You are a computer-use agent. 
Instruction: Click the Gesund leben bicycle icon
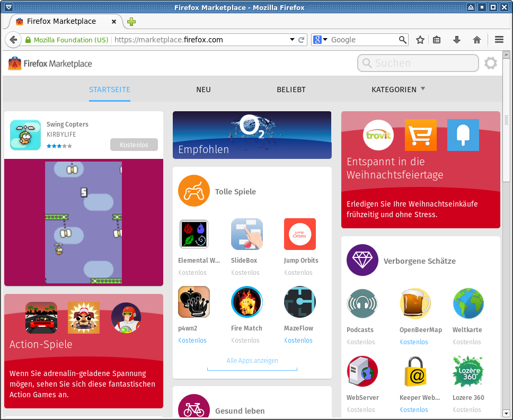coord(194,407)
